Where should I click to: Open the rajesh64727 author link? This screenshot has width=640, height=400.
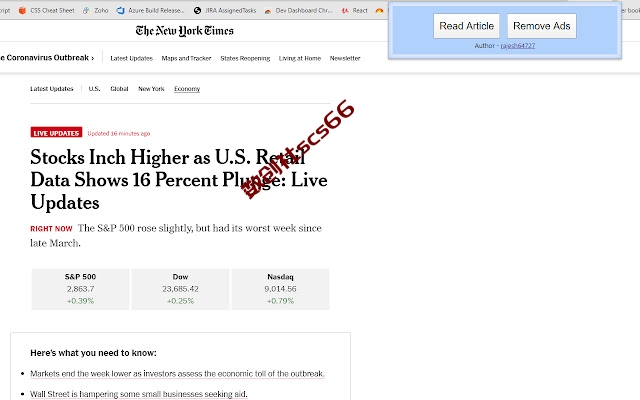tap(518, 46)
